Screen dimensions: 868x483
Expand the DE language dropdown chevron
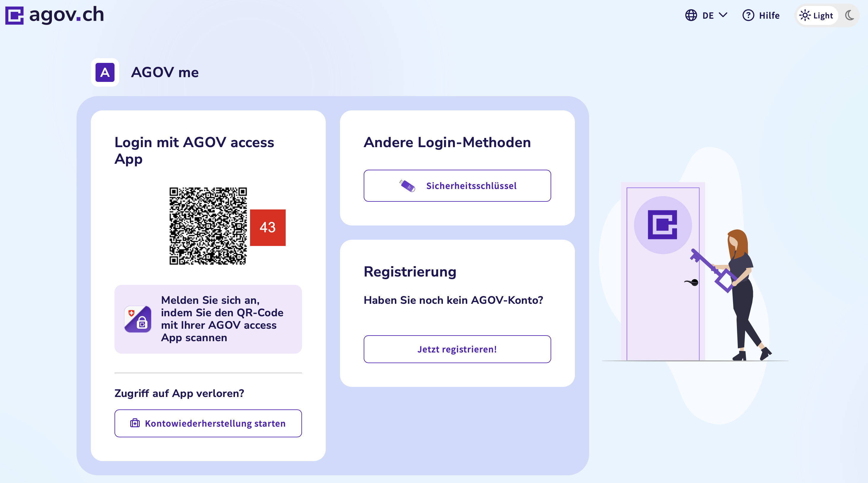pyautogui.click(x=723, y=15)
